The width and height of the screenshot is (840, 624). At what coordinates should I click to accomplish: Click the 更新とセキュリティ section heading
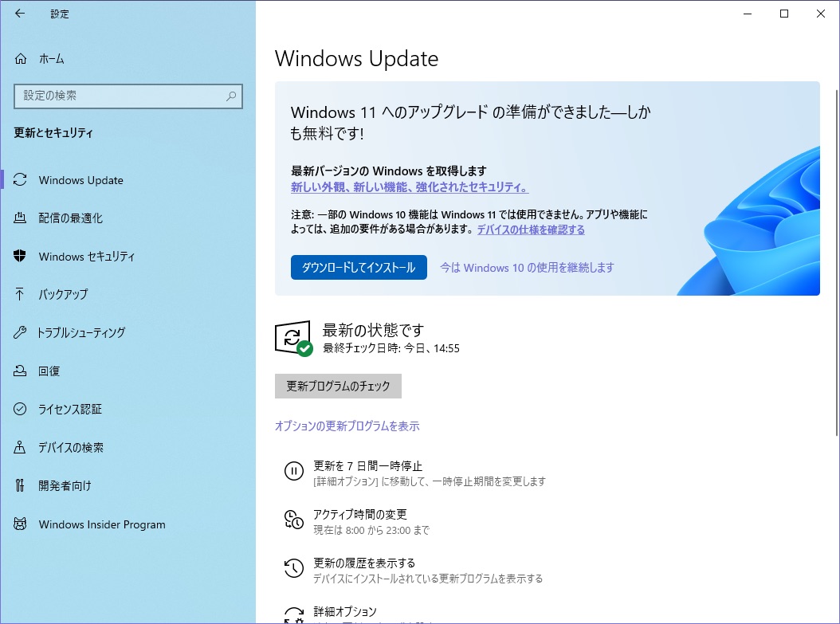click(x=53, y=133)
